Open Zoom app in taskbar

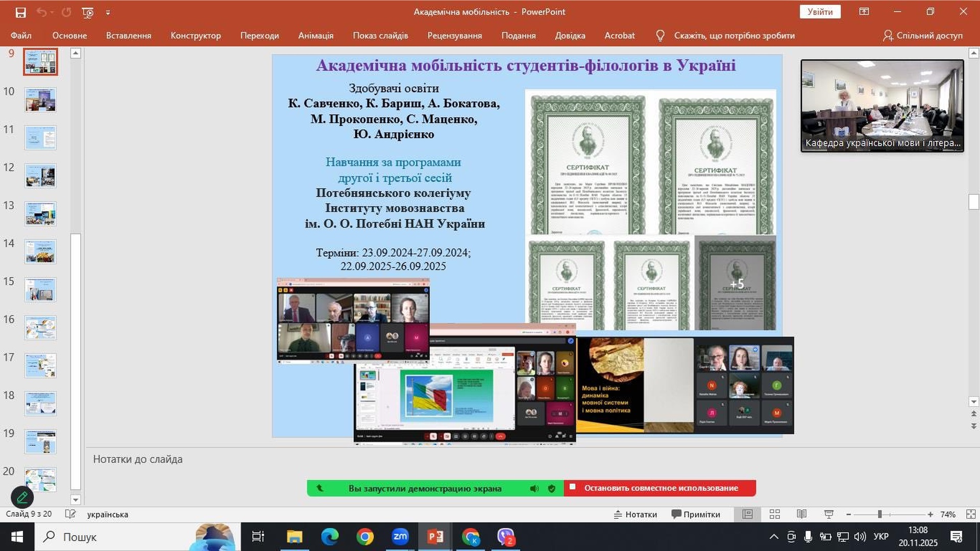pos(400,537)
